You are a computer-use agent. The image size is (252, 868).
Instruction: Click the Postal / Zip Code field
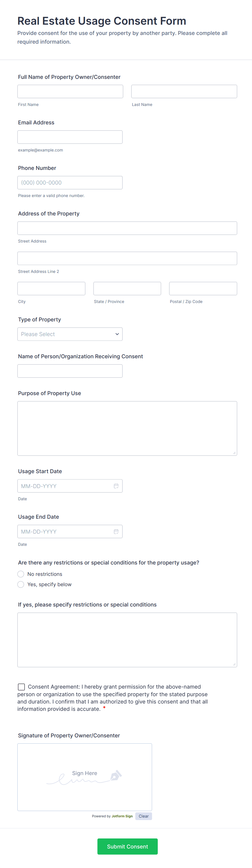(x=203, y=288)
